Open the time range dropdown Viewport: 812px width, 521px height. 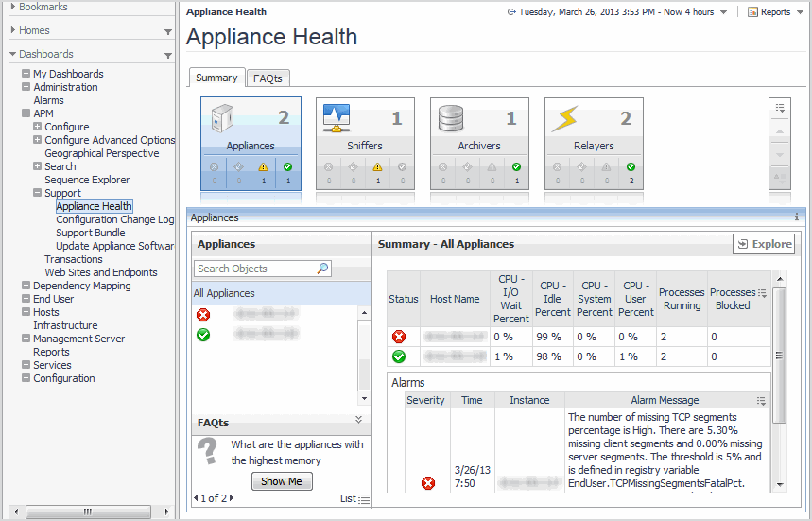click(723, 12)
